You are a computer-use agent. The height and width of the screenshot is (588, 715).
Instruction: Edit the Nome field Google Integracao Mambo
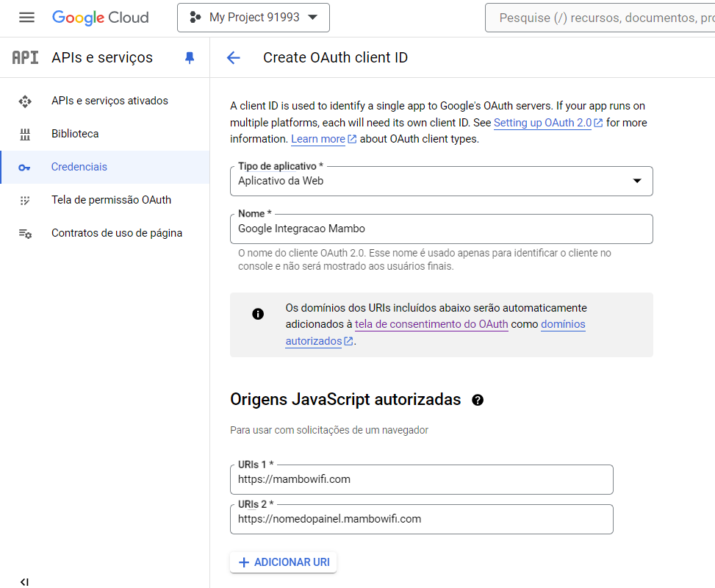click(x=442, y=229)
